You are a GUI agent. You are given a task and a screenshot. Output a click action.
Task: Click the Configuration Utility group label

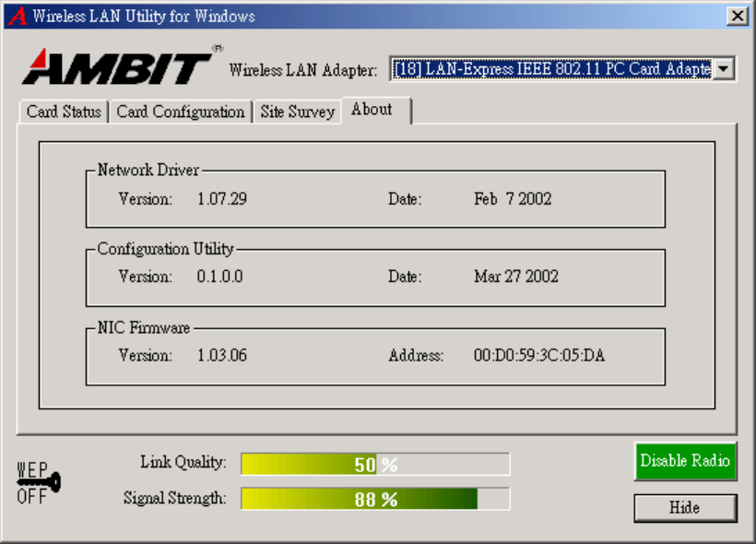pyautogui.click(x=165, y=249)
